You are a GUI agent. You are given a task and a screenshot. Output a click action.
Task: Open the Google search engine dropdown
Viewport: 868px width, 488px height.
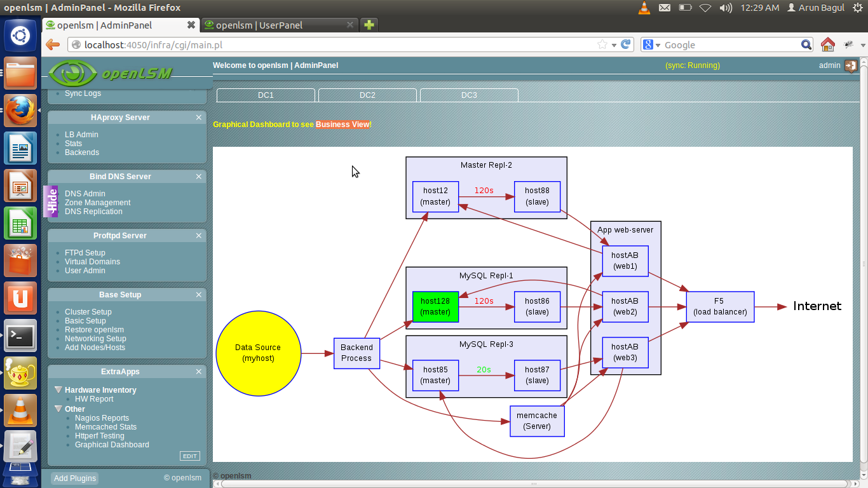click(x=652, y=44)
